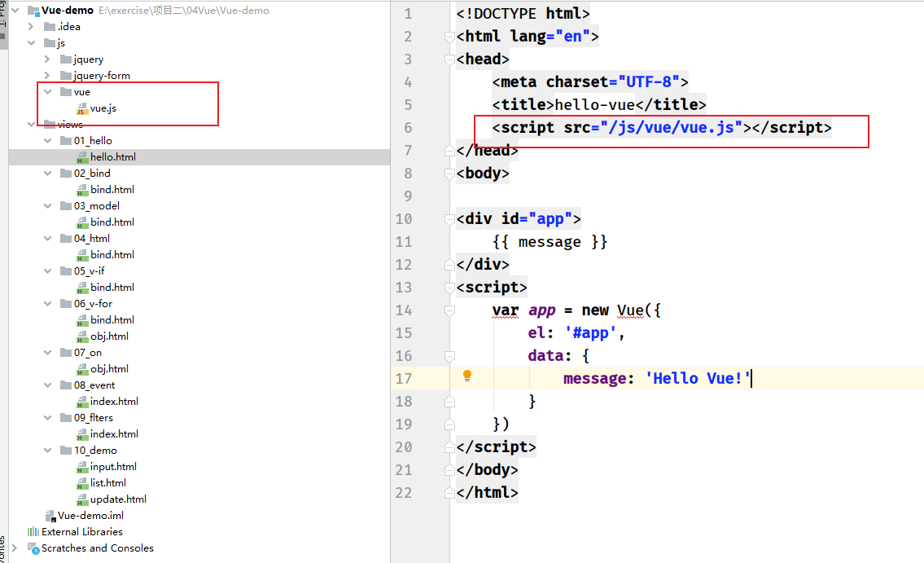Click the 07_on folder icon
Viewport: 924px width, 563px height.
[66, 353]
